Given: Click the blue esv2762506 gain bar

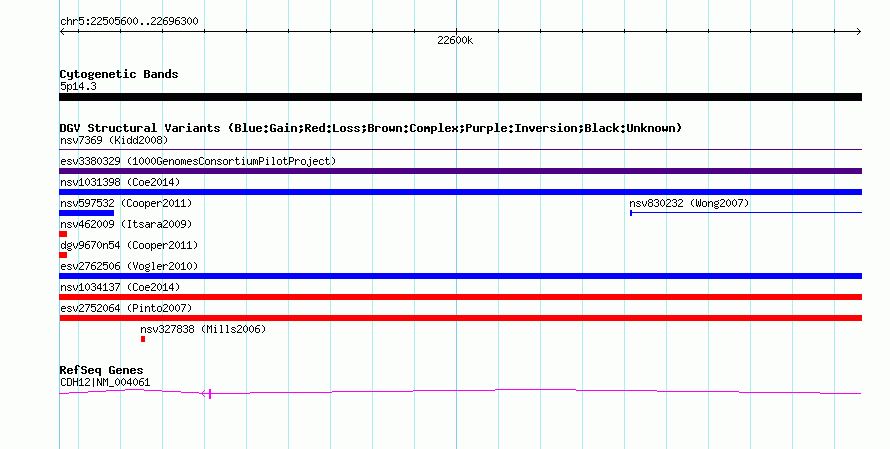Looking at the screenshot, I should click(460, 276).
